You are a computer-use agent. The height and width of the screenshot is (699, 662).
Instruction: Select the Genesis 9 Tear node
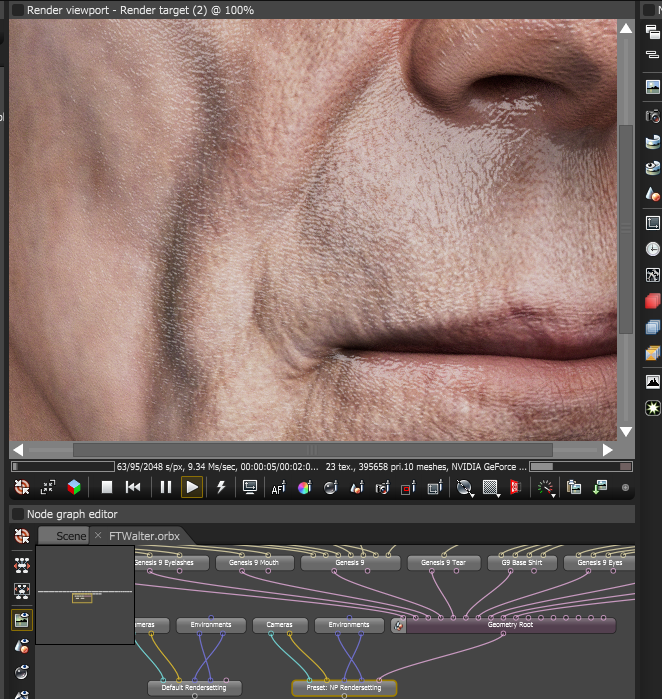(x=444, y=563)
